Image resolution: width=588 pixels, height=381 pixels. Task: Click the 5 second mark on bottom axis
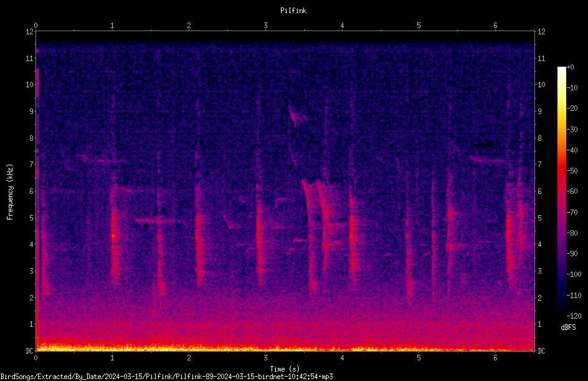coord(419,358)
